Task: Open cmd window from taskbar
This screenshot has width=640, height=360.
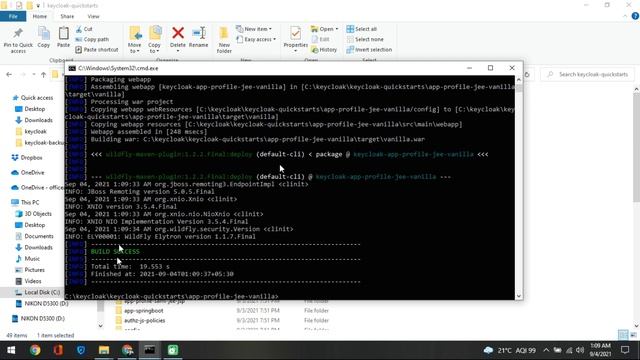Action: click(x=150, y=350)
